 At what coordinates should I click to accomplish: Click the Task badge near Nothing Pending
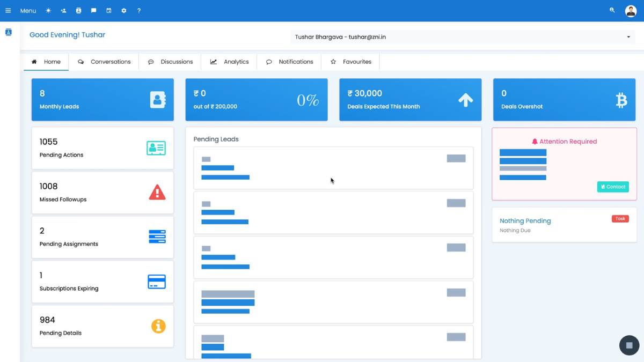click(x=620, y=218)
